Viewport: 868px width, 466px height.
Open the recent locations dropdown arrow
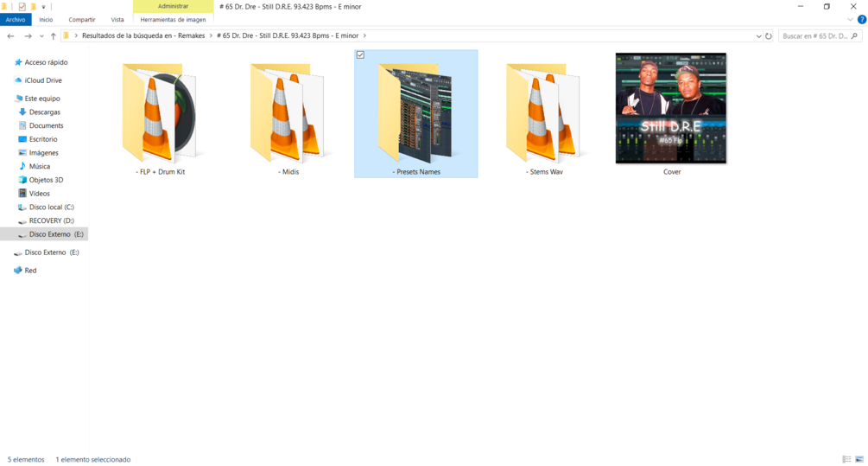[x=41, y=36]
